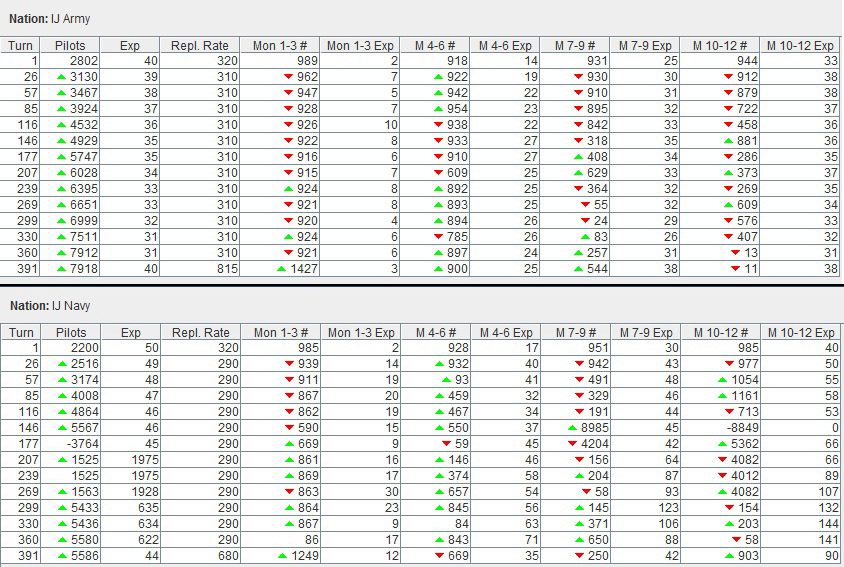Click red down arrow beside Army M 10-12 value 13
Viewport: 844px width, 567px height.
[x=736, y=253]
